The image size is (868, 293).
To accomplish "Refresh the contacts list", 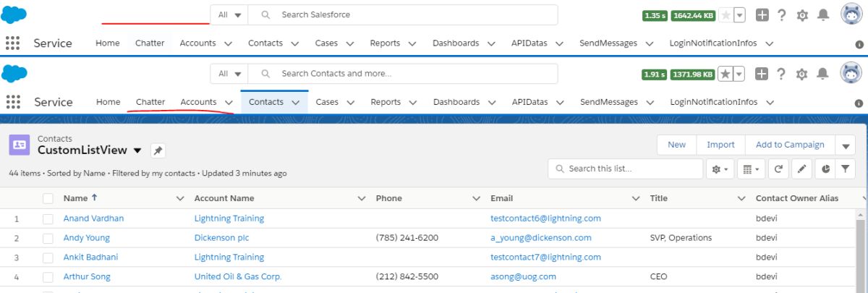I will 778,169.
